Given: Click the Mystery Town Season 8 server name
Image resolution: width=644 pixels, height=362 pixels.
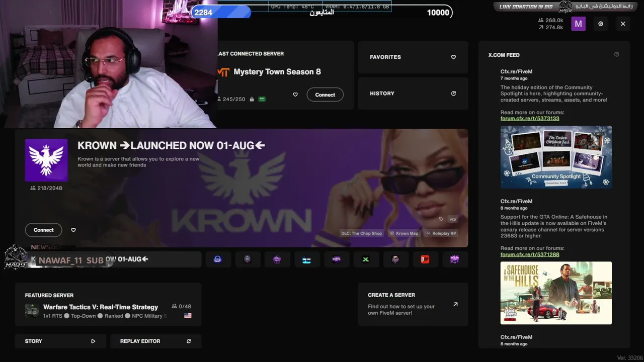Looking at the screenshot, I should [277, 72].
